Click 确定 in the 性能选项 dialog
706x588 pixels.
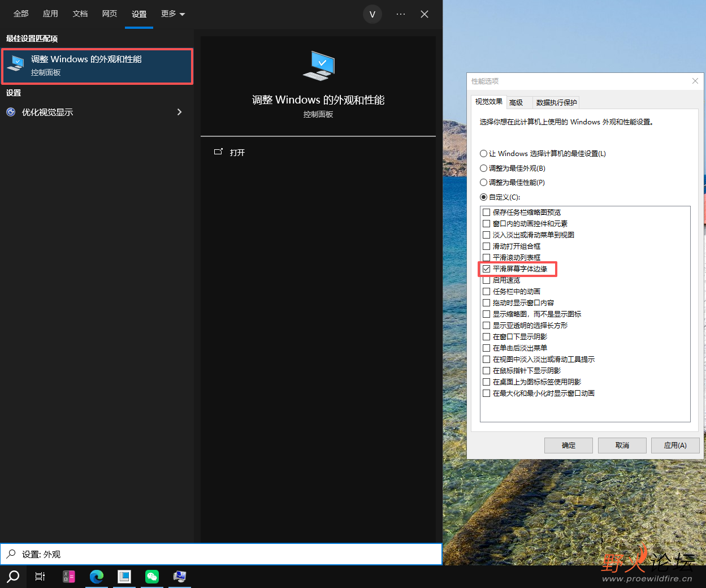(x=569, y=446)
